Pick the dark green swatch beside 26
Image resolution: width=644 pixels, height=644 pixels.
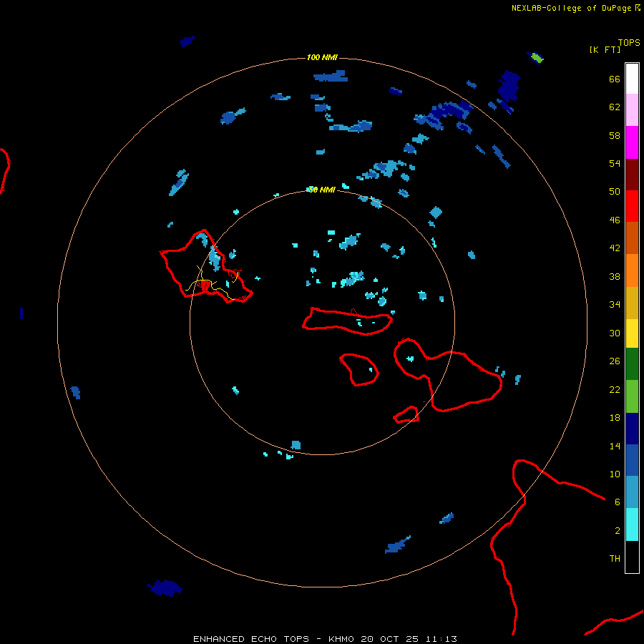pyautogui.click(x=632, y=364)
